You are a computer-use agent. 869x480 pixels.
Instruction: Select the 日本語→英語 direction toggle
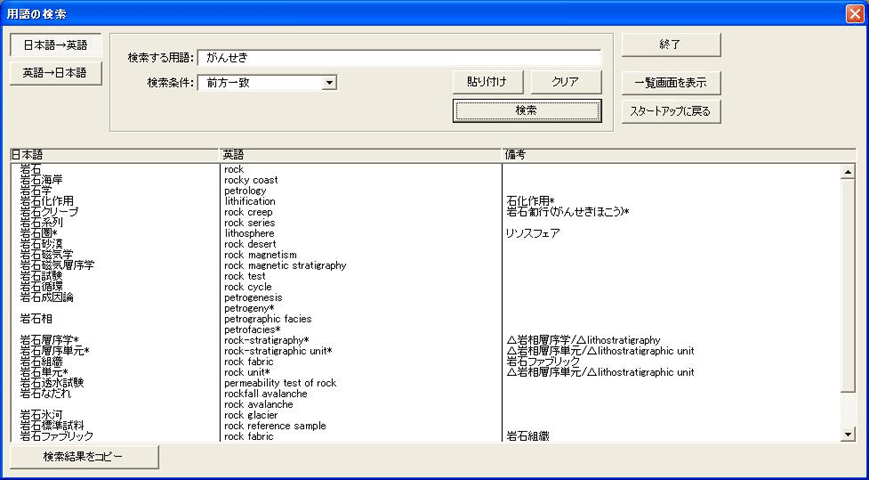pos(55,45)
